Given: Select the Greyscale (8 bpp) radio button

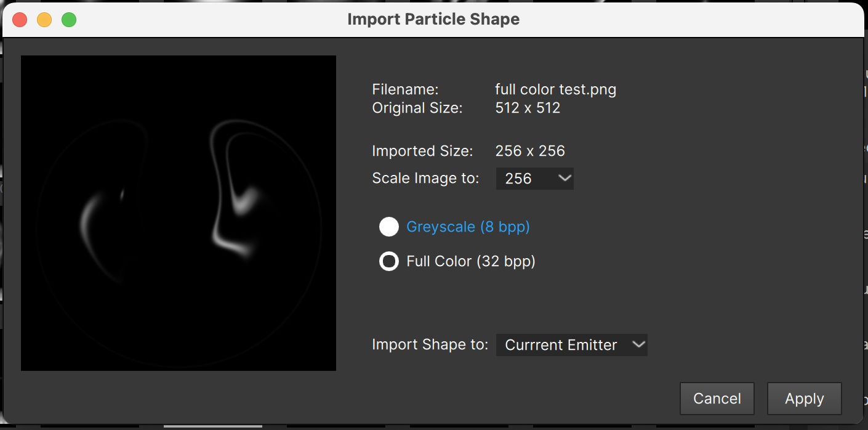Looking at the screenshot, I should pyautogui.click(x=389, y=227).
